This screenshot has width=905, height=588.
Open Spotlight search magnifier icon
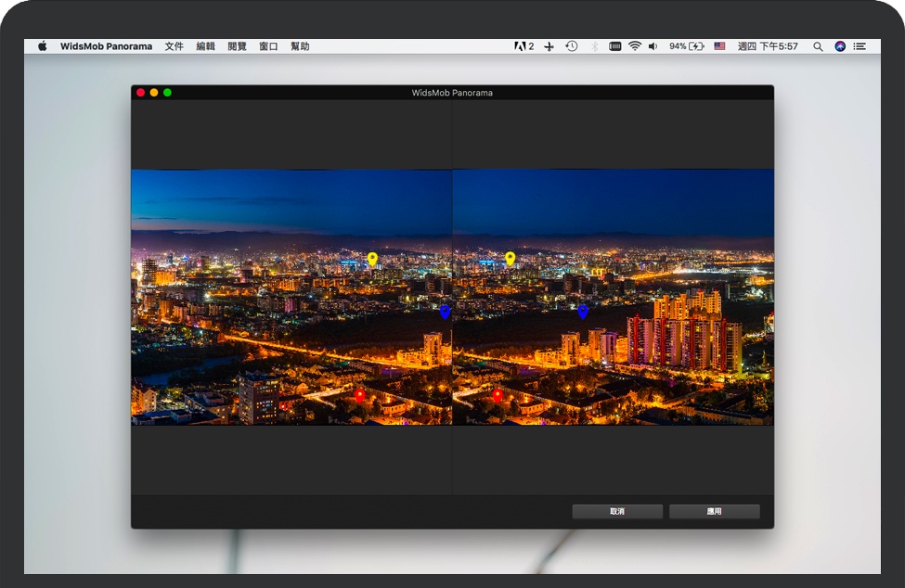[x=818, y=46]
